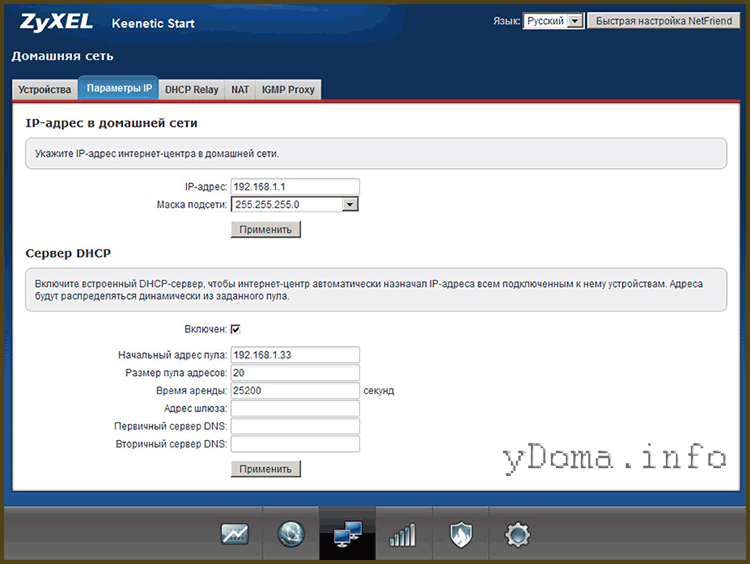This screenshot has width=750, height=564.
Task: Switch to the Устройства tab
Action: point(44,89)
